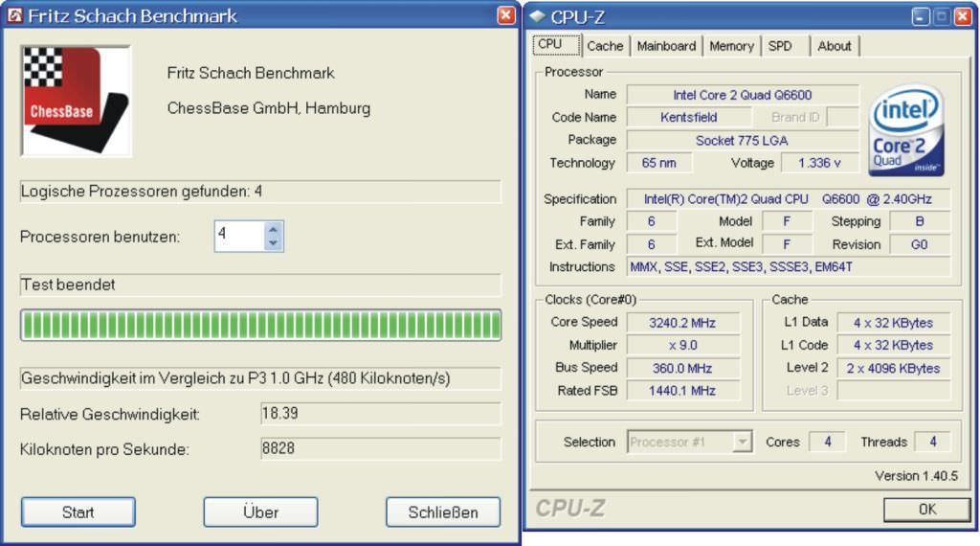This screenshot has height=546, width=980.
Task: Open the Mainboard tab
Action: [666, 46]
